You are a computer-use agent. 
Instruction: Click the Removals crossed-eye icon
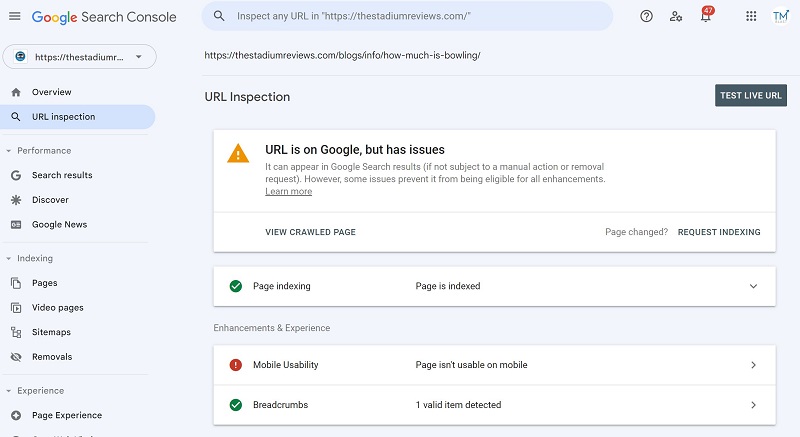point(16,357)
